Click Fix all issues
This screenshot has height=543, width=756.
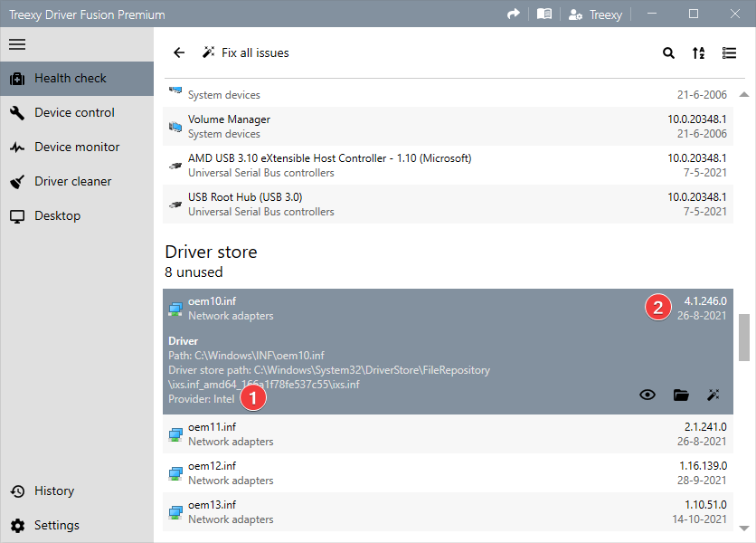point(246,52)
